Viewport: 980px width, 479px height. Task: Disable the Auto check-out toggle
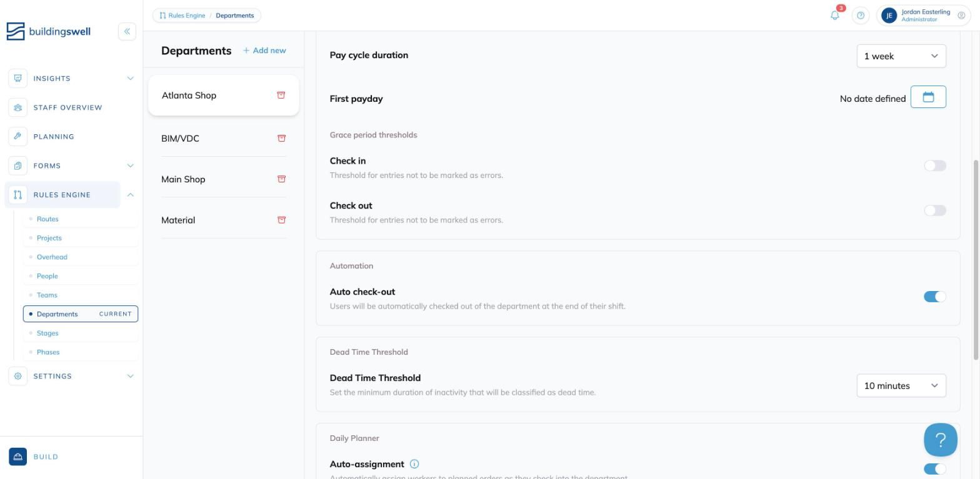click(x=935, y=297)
